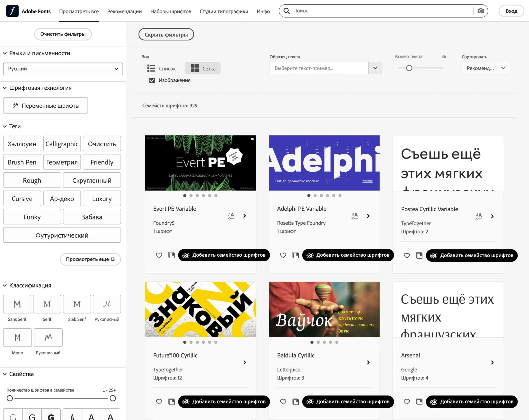Adjust Размер текста slider handle

coord(409,68)
